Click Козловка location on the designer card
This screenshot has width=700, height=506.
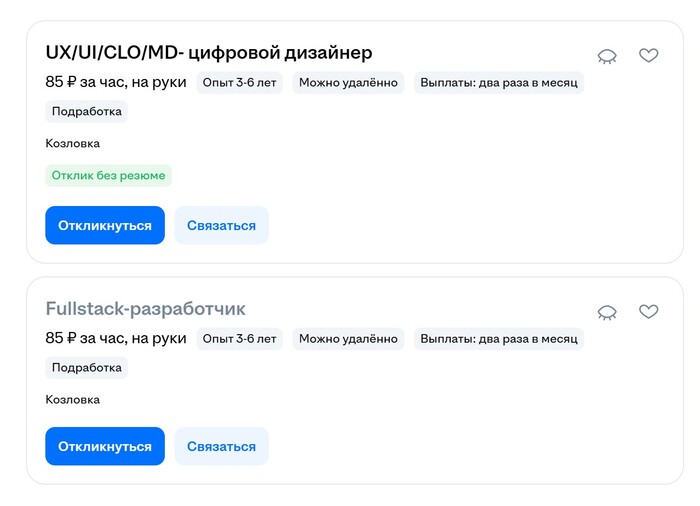click(73, 144)
